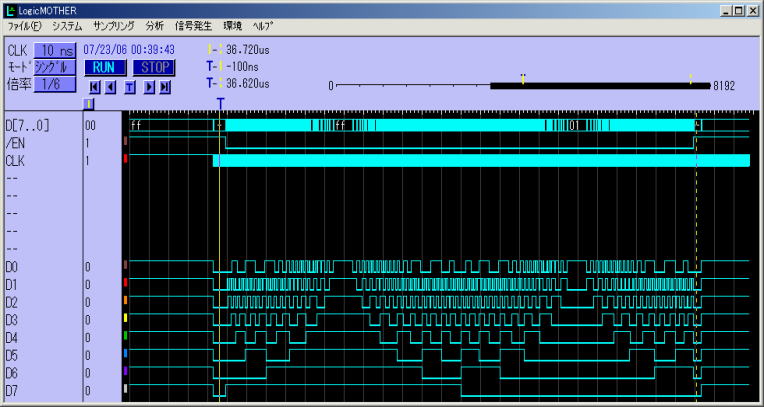Click the T trigger-position navigation button
764x407 pixels.
(x=129, y=87)
